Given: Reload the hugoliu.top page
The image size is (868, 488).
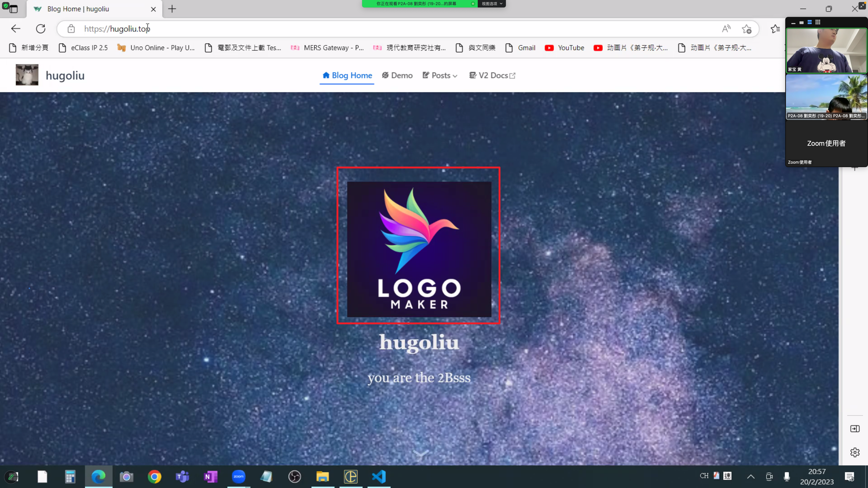Looking at the screenshot, I should click(41, 29).
